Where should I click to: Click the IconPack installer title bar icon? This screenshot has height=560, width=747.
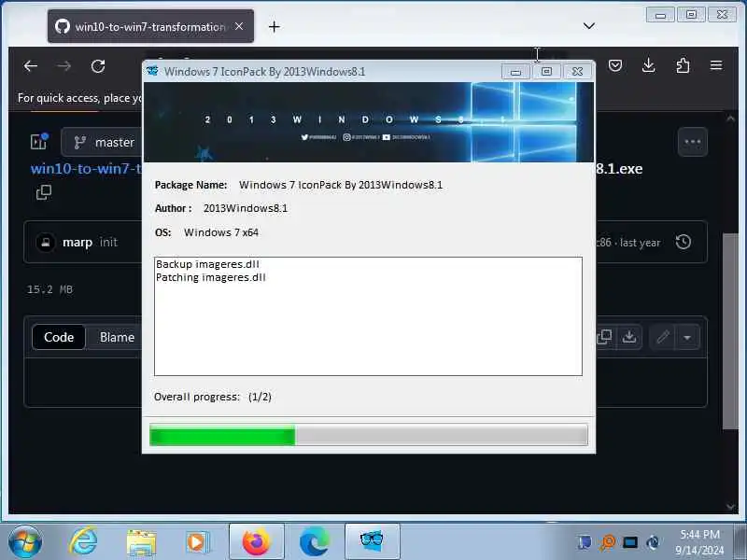tap(152, 71)
